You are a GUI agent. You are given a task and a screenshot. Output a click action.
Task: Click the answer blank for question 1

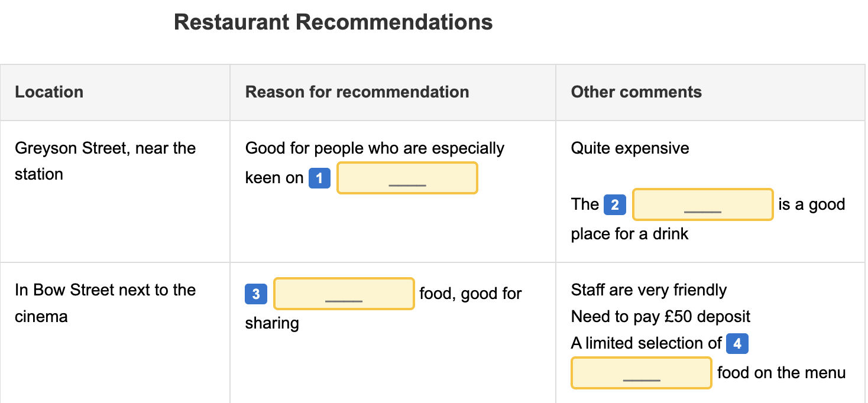click(x=407, y=178)
